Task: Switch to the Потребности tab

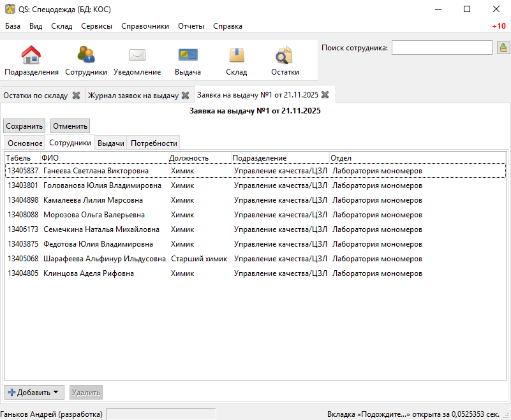Action: tap(154, 143)
